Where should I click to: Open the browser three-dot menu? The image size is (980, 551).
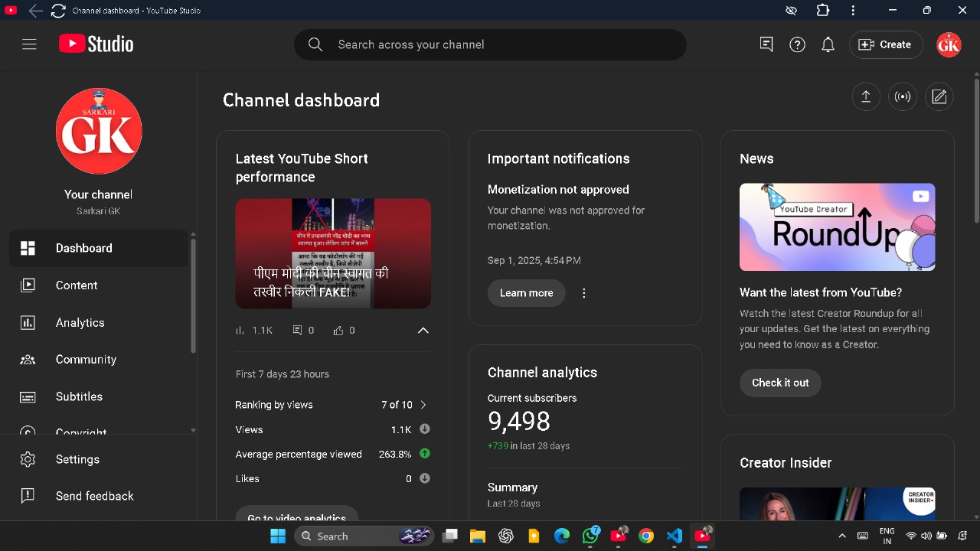pos(853,11)
